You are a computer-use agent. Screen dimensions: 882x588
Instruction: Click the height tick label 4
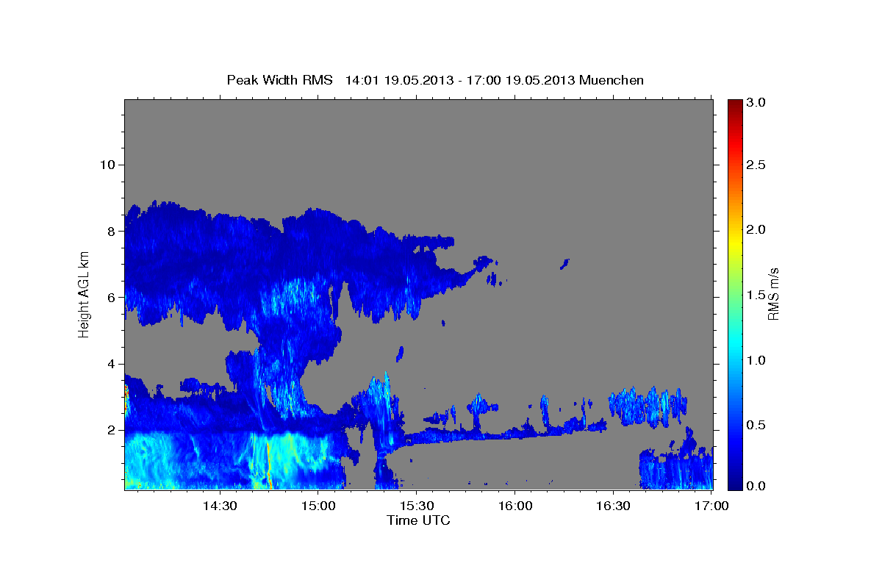(110, 363)
